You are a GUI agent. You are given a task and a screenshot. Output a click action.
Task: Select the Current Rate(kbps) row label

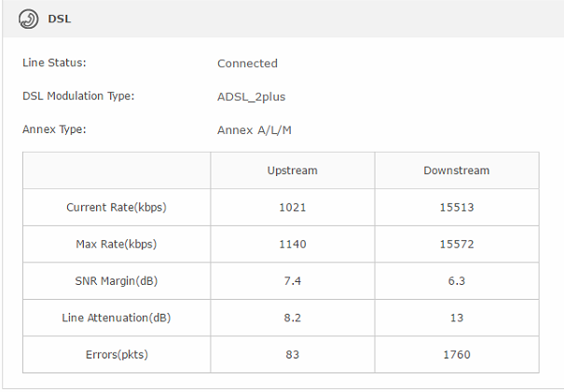click(117, 208)
